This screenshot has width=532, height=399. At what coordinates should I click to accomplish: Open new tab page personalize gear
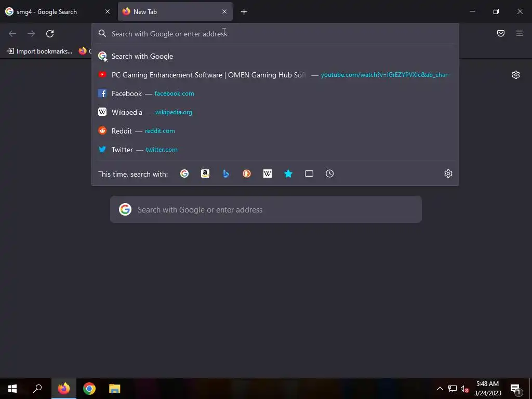[516, 75]
